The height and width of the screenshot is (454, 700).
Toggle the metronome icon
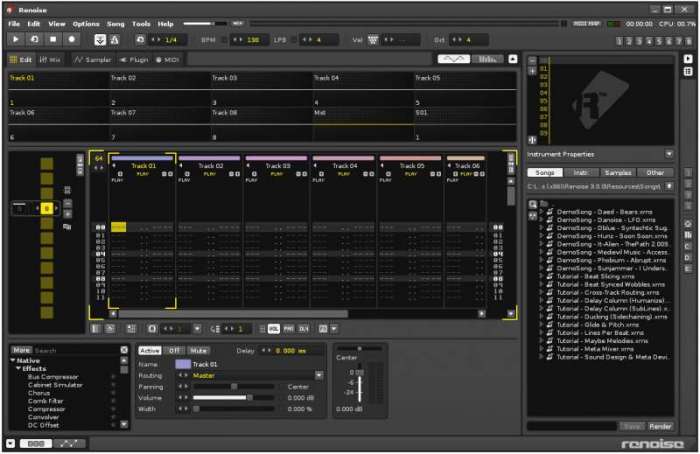(x=115, y=39)
